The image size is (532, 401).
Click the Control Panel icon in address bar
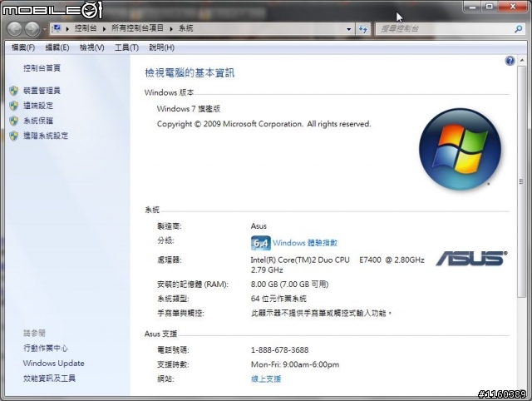[x=57, y=28]
